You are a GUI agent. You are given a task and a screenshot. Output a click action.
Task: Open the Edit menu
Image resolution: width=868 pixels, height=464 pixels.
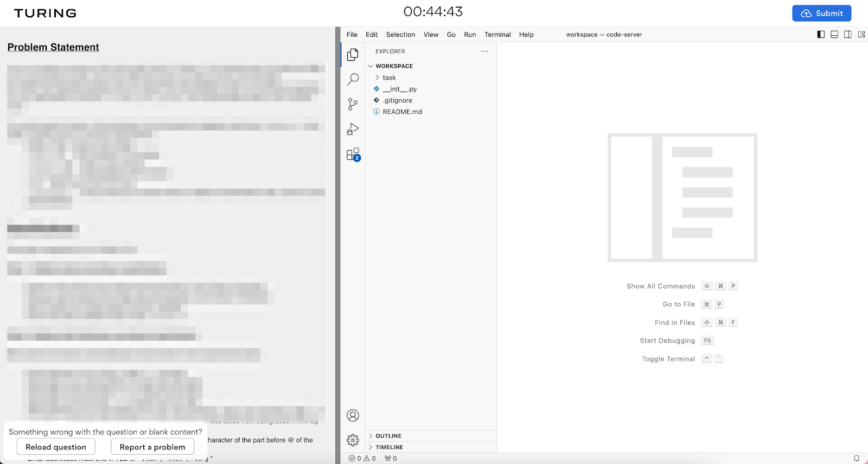[x=372, y=34]
